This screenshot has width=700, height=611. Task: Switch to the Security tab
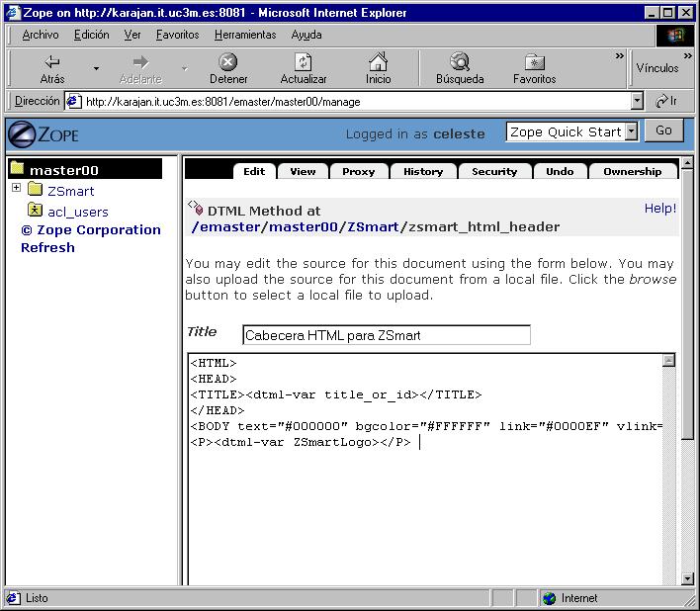pos(494,171)
